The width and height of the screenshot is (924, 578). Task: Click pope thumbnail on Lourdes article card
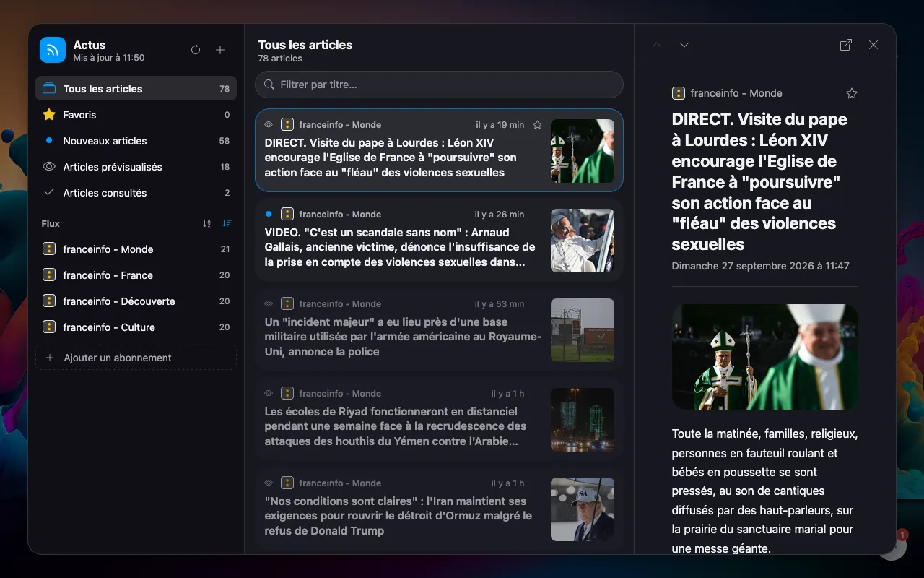click(x=583, y=151)
